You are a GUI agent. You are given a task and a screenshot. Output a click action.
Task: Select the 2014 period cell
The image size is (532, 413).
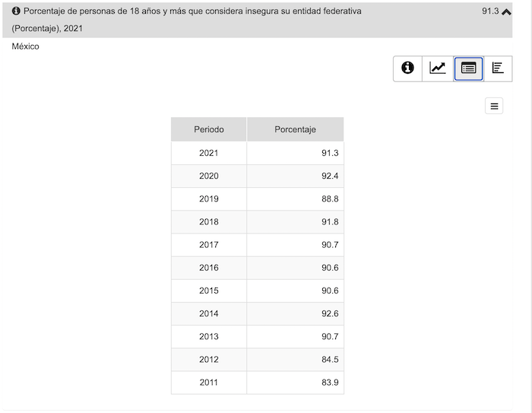click(209, 313)
